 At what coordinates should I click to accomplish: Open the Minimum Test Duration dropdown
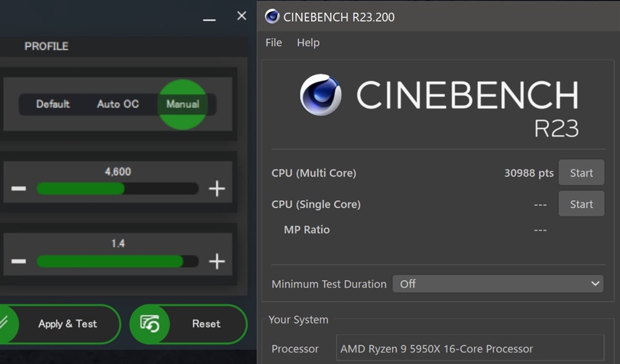(x=498, y=284)
